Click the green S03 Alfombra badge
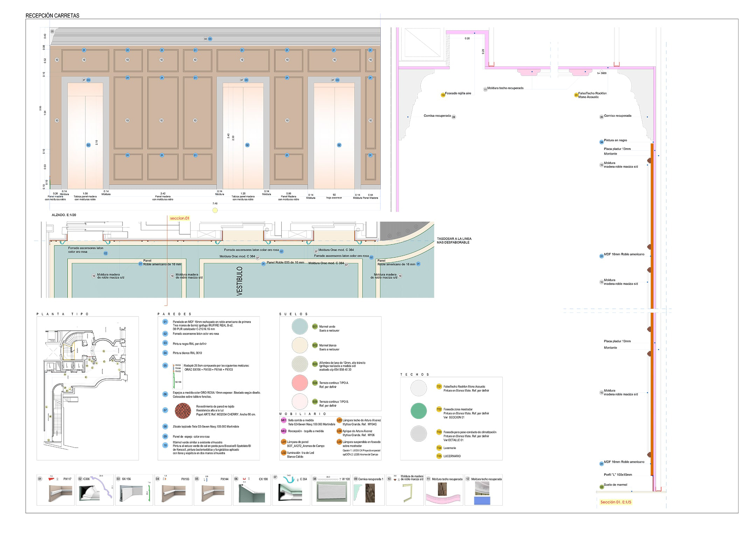 tap(315, 364)
